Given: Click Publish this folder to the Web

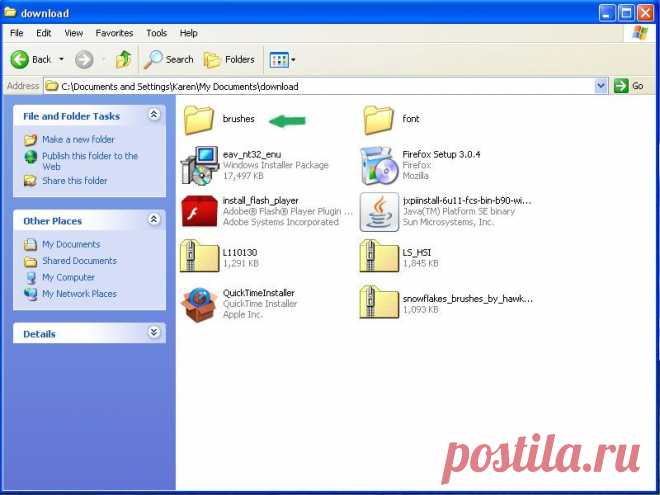Looking at the screenshot, I should tap(90, 161).
